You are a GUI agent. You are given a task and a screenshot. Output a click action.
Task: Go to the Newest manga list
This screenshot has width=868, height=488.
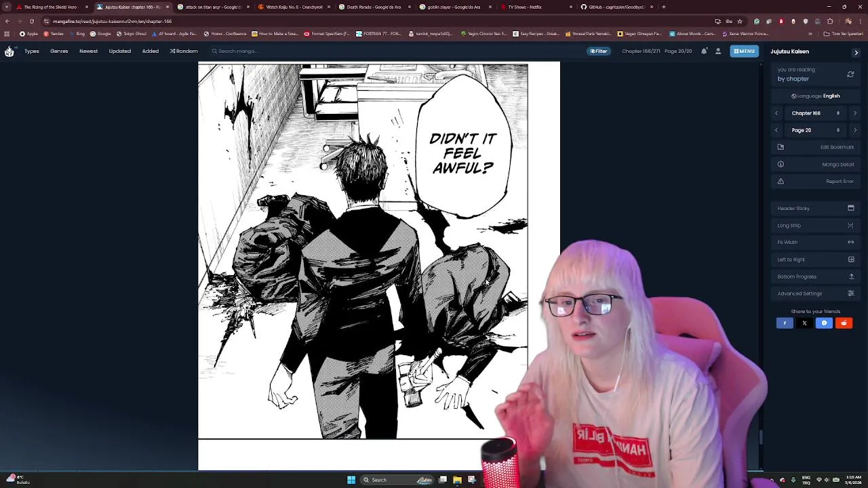click(x=88, y=51)
